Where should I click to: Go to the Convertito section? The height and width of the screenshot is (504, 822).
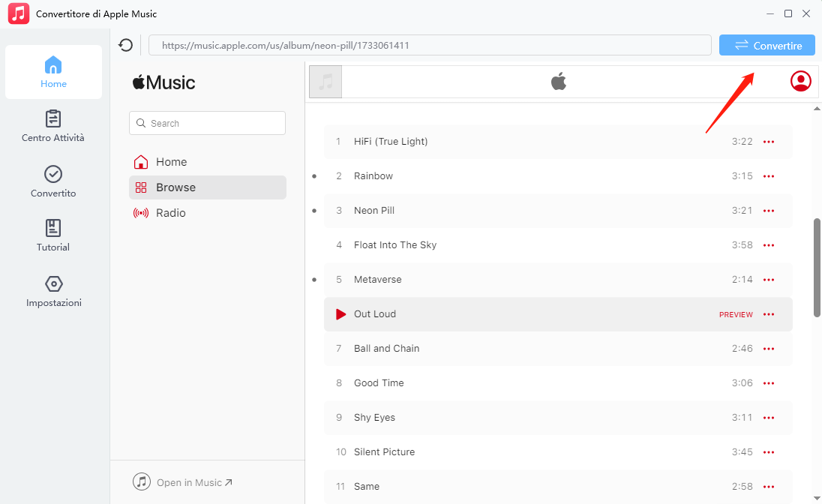point(53,181)
